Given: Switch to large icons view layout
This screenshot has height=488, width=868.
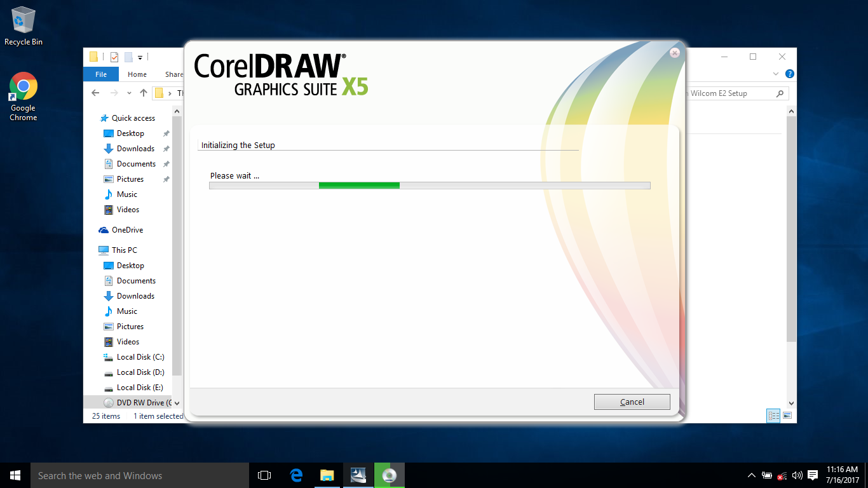Looking at the screenshot, I should 787,416.
